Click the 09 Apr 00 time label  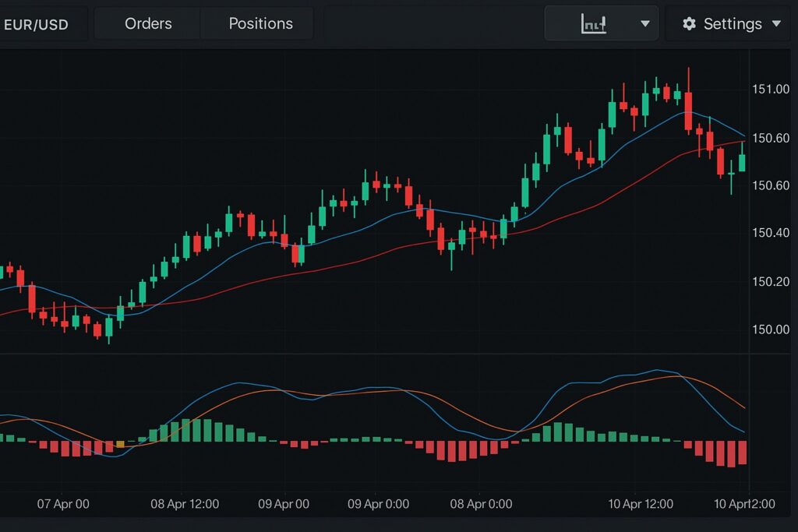click(284, 504)
